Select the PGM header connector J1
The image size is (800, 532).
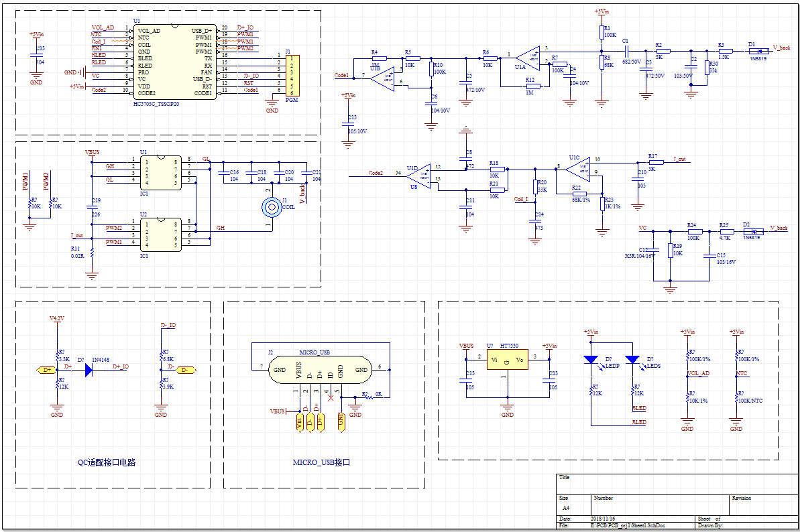(x=292, y=76)
